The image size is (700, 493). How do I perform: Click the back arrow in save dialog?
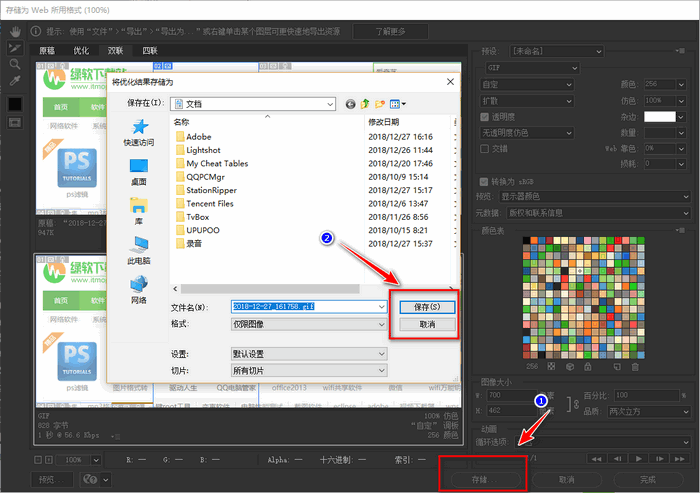coord(350,104)
